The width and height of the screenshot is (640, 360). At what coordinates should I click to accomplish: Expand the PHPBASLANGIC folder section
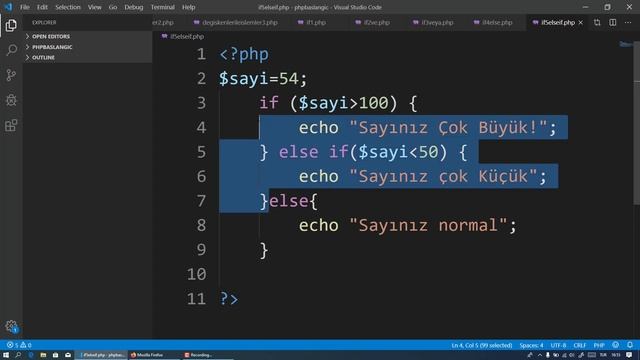[x=88, y=47]
